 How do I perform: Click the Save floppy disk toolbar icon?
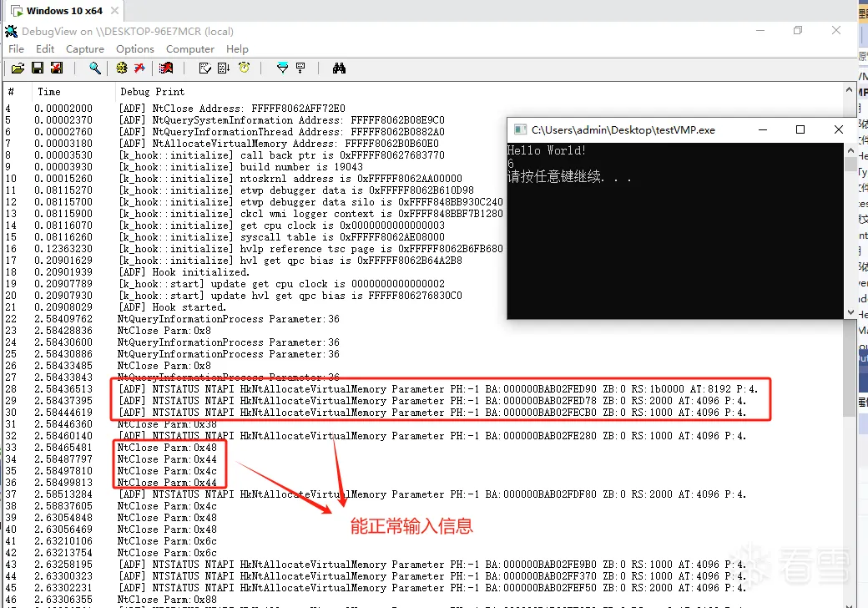pos(38,68)
